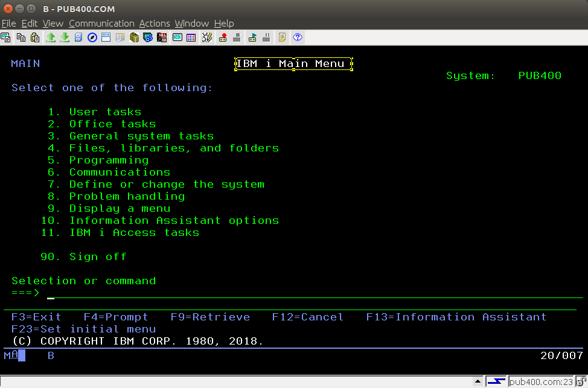
Task: Start recording a macro
Action: (222, 37)
